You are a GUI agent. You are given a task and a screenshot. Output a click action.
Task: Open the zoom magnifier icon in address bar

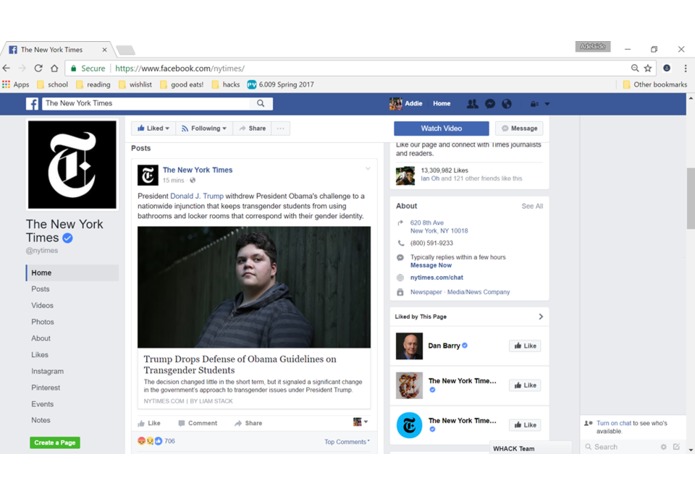pos(635,68)
